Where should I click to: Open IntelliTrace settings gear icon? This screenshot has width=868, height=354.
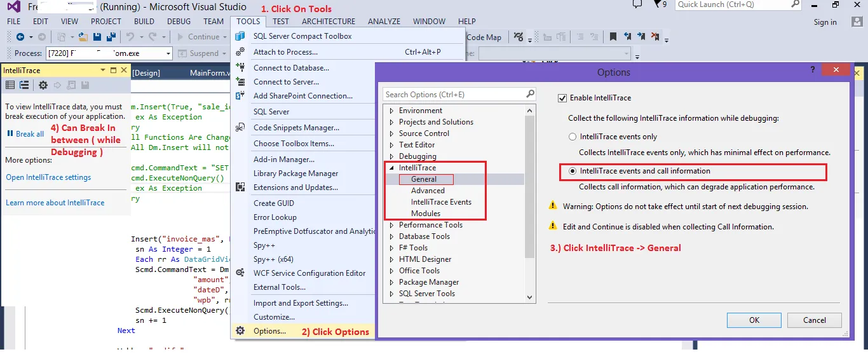coord(43,85)
